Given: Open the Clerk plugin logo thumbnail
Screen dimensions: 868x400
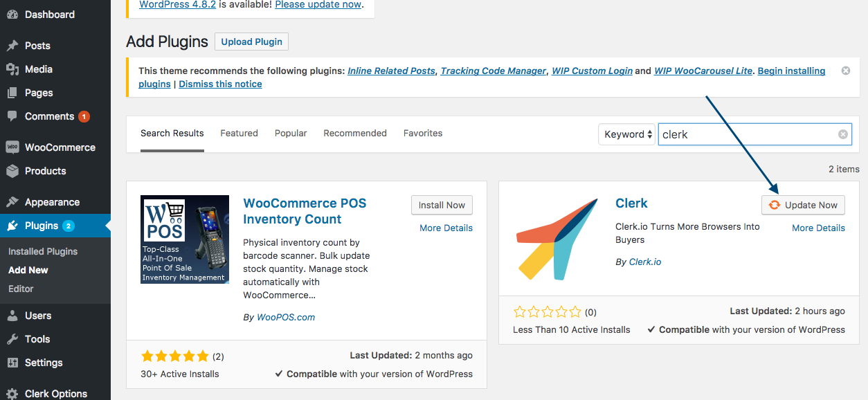Looking at the screenshot, I should tap(557, 239).
